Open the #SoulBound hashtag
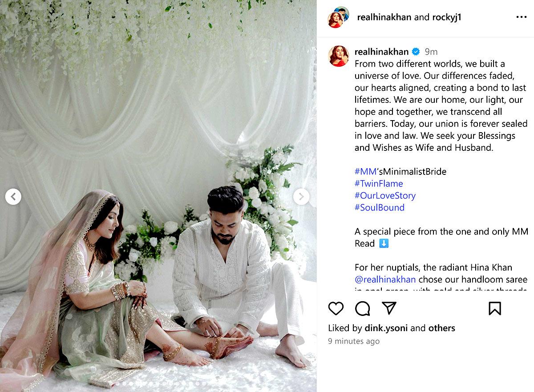 (x=380, y=207)
